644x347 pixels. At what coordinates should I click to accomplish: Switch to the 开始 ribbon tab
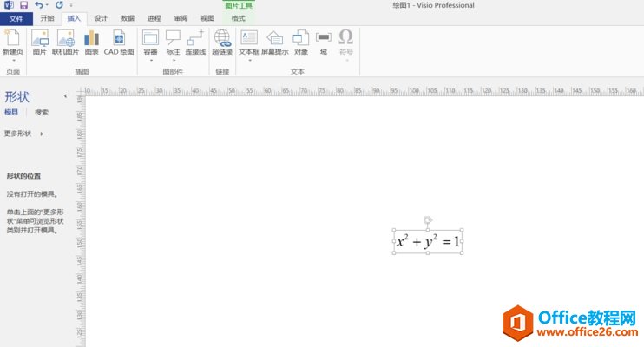click(47, 18)
